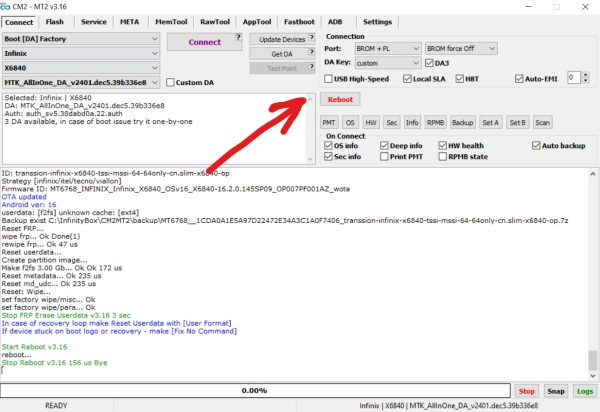Image resolution: width=600 pixels, height=412 pixels.
Task: Switch to the Service tab
Action: [94, 22]
